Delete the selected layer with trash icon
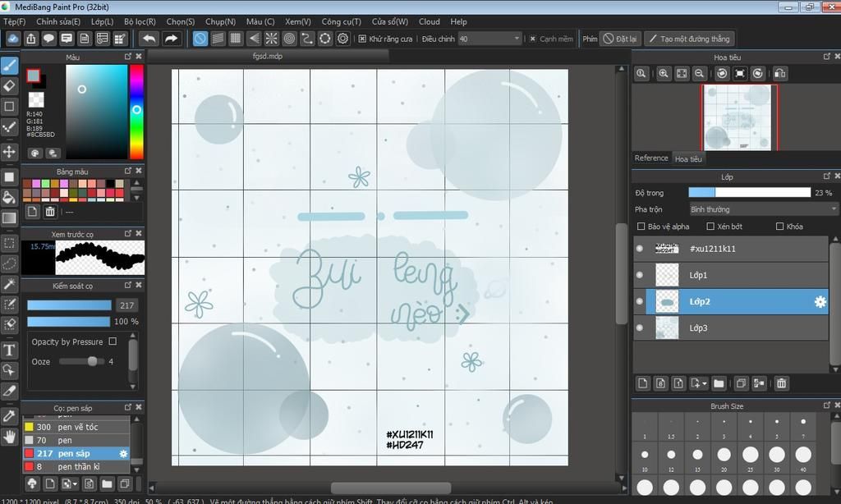This screenshot has width=841, height=504. click(782, 383)
